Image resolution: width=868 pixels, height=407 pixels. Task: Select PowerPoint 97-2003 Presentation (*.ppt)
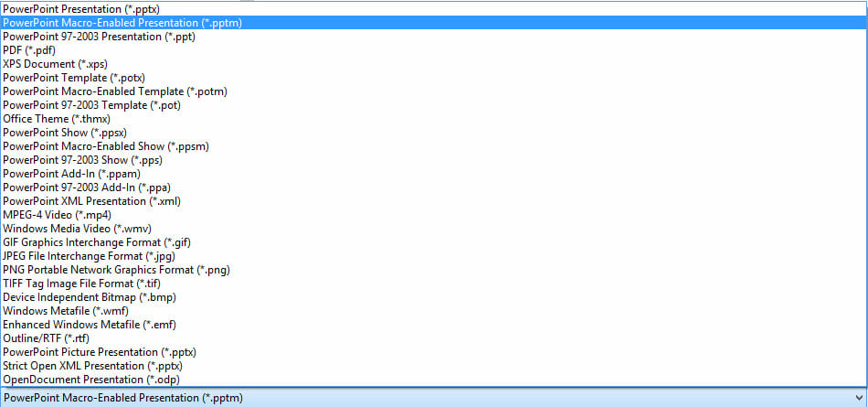click(x=433, y=37)
